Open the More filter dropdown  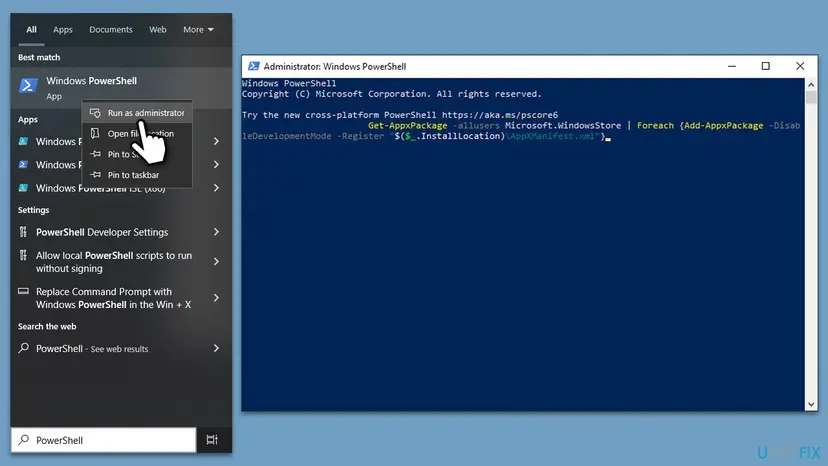[198, 30]
